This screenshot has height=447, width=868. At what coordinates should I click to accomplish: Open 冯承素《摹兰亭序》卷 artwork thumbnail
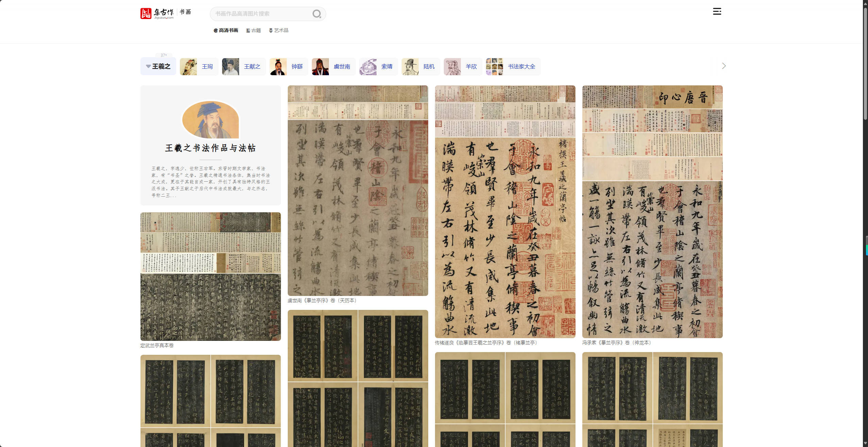[652, 212]
